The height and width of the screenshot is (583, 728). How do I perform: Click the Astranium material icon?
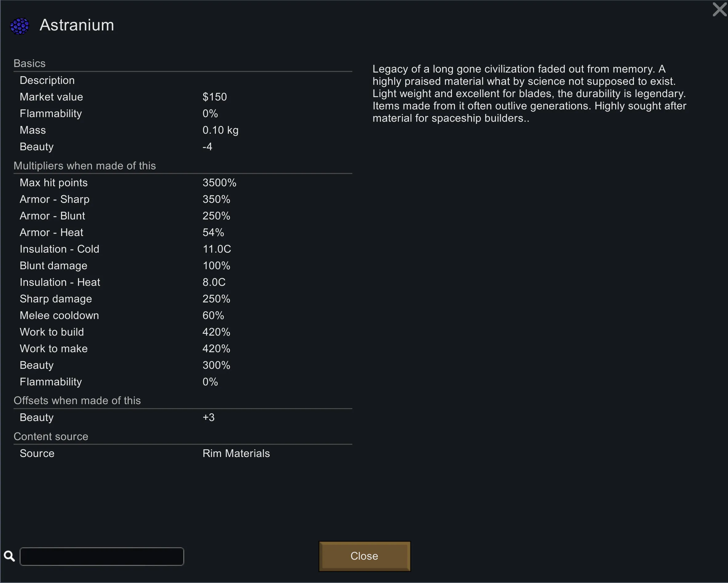pos(20,26)
